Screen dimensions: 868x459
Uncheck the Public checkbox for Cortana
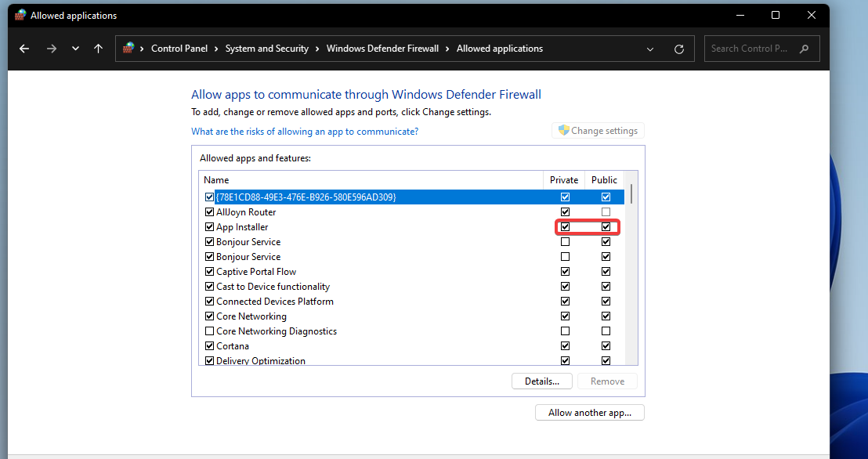pos(605,345)
